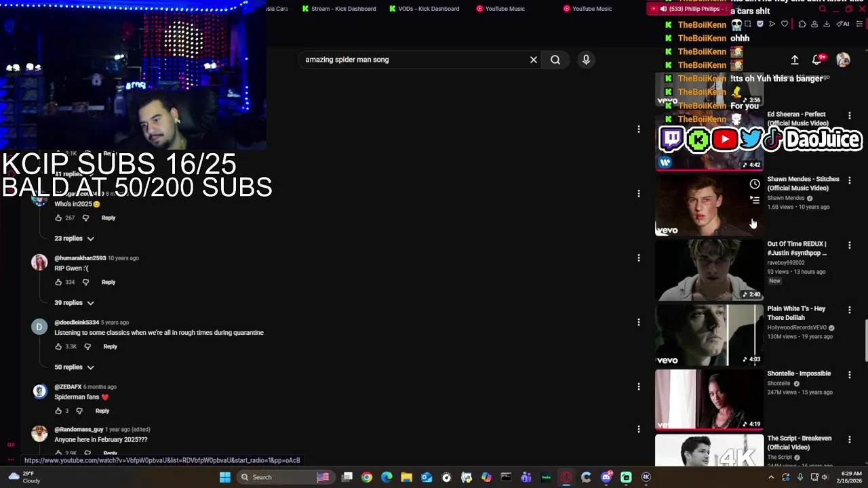868x488 pixels.
Task: Start voice search with microphone icon
Action: 586,60
